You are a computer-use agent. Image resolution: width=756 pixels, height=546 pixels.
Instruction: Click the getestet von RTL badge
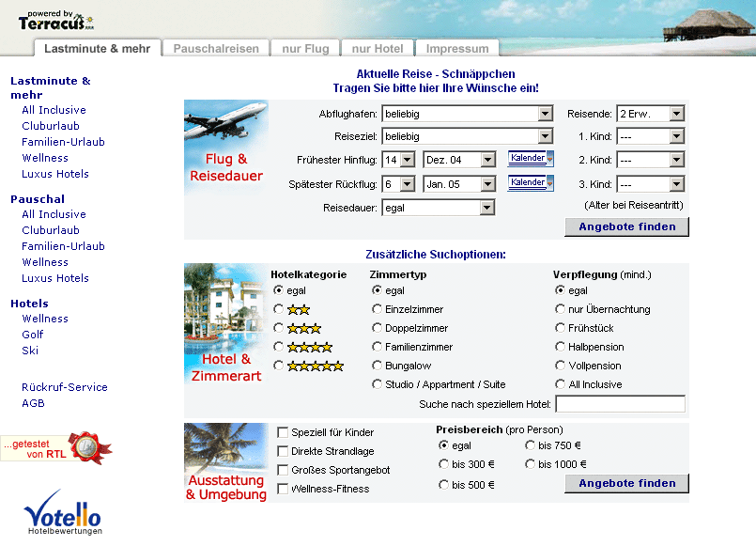[x=56, y=447]
